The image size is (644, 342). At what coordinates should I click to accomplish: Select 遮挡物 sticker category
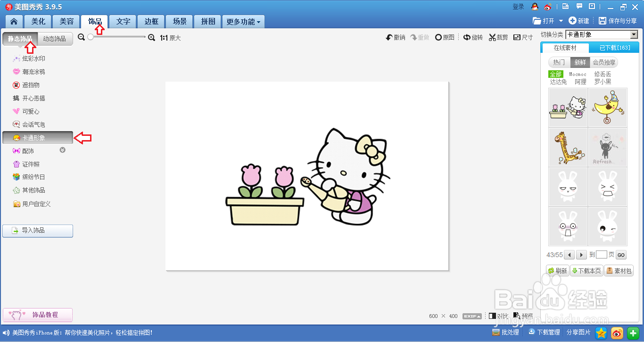(26, 85)
